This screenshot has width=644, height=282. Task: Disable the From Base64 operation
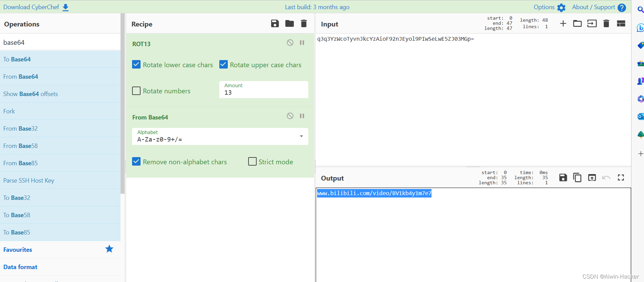[x=290, y=116]
